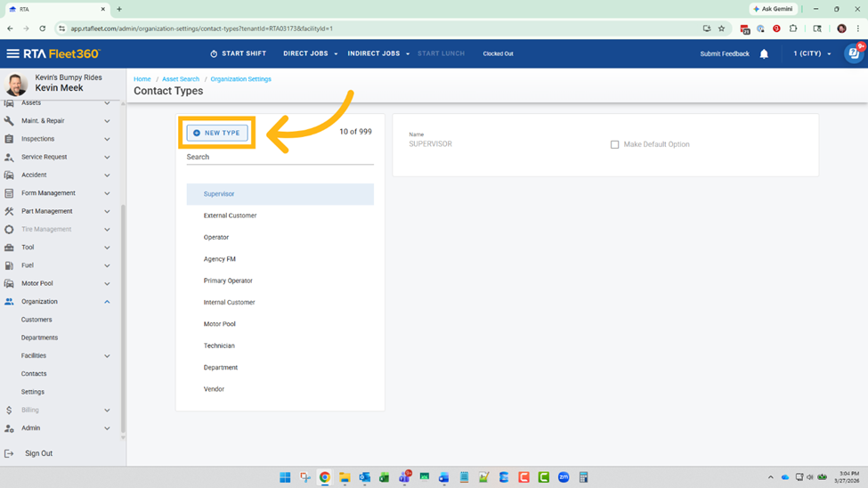The width and height of the screenshot is (868, 488).
Task: Bookmark this page with the star icon
Action: click(721, 28)
